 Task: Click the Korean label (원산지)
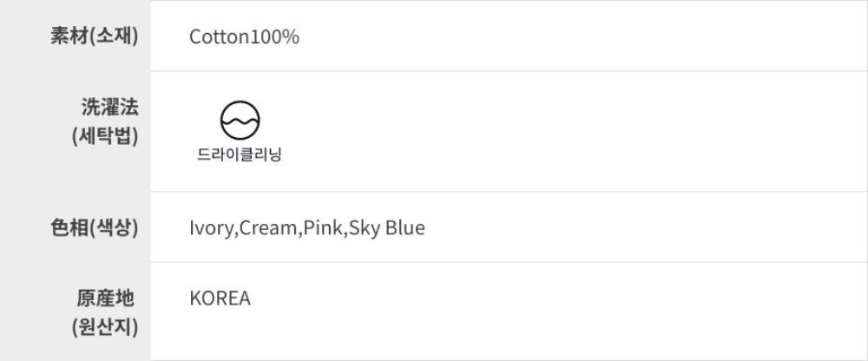(x=106, y=328)
